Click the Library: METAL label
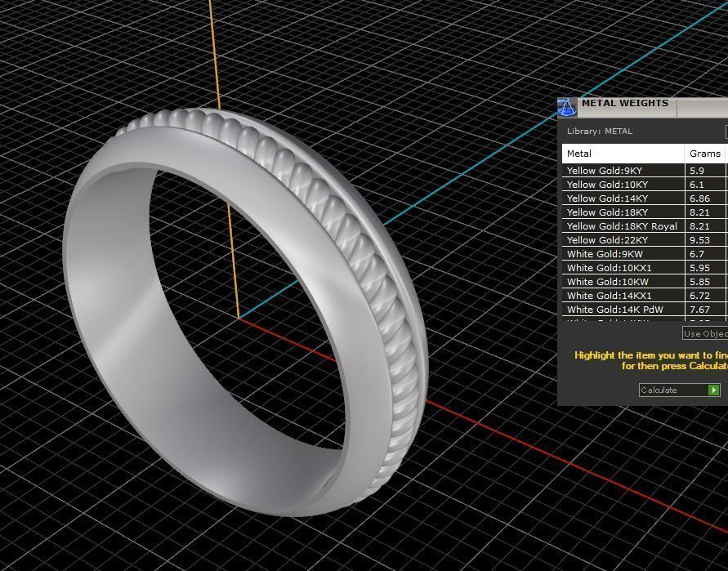 tap(600, 132)
